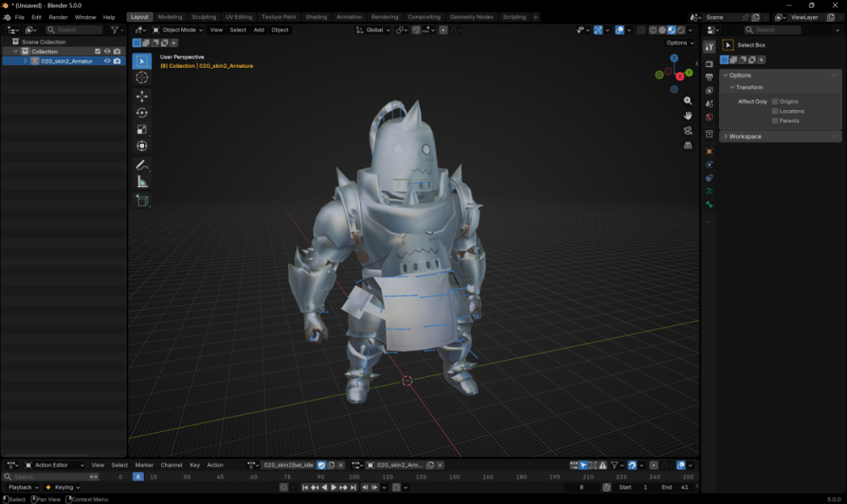Image resolution: width=847 pixels, height=504 pixels.
Task: Select the Cursor tool in viewport toolbar
Action: click(142, 77)
